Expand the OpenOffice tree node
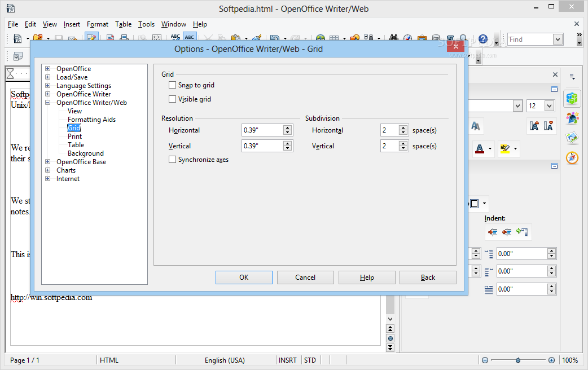 [x=47, y=69]
